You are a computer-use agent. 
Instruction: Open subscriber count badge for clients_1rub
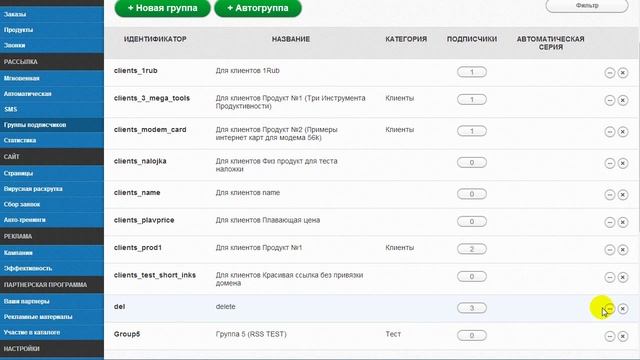472,72
